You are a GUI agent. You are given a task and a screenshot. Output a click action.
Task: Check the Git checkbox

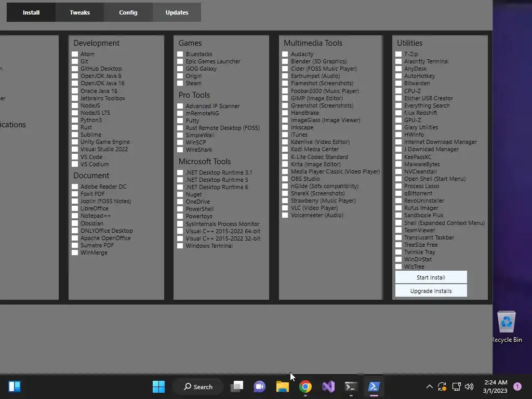tap(75, 61)
